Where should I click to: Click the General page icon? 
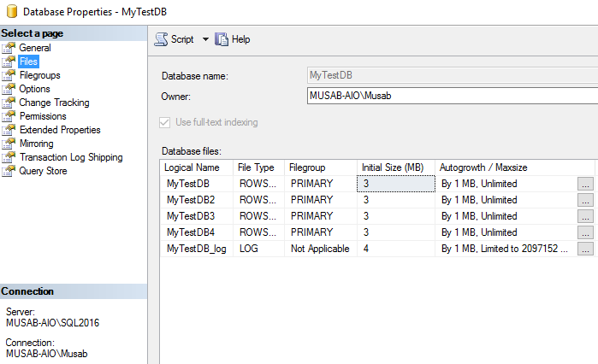[9, 48]
